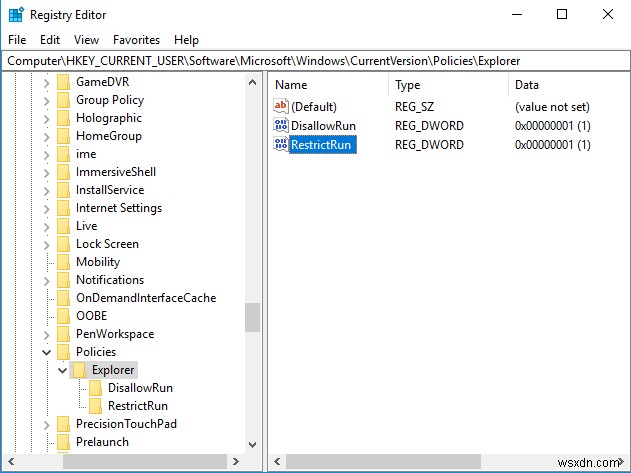The height and width of the screenshot is (473, 631).
Task: Click the RestrictRun subkey folder icon
Action: (x=95, y=406)
